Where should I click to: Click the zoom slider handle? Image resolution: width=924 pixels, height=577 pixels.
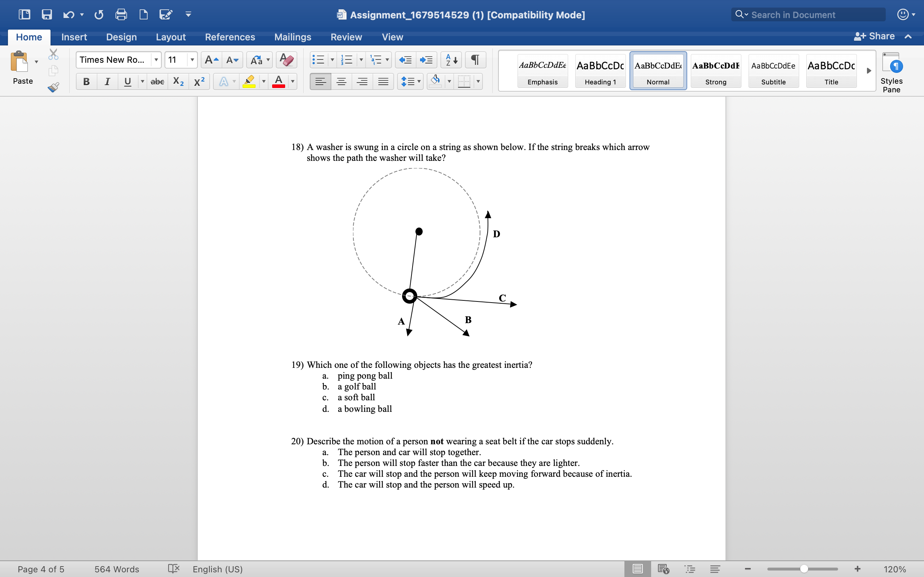tap(804, 569)
